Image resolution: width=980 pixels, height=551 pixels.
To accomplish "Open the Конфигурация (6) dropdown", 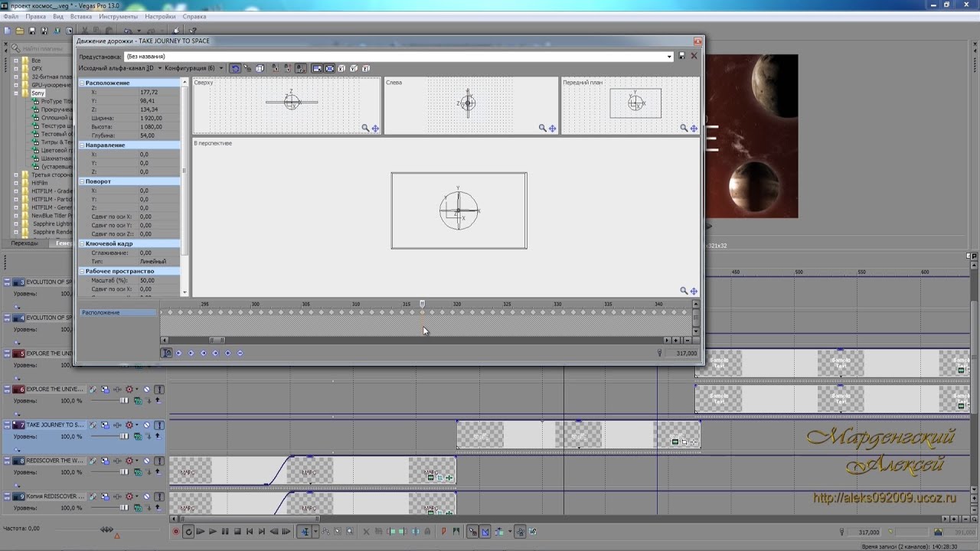I will [x=194, y=68].
